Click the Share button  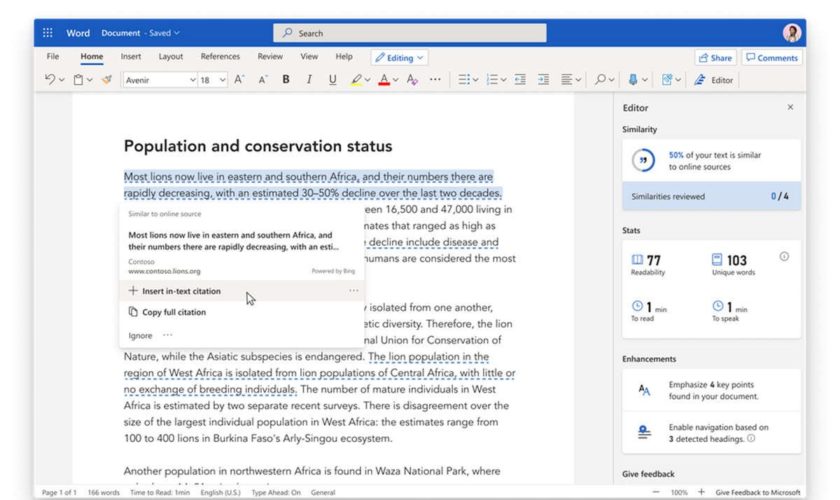point(715,58)
